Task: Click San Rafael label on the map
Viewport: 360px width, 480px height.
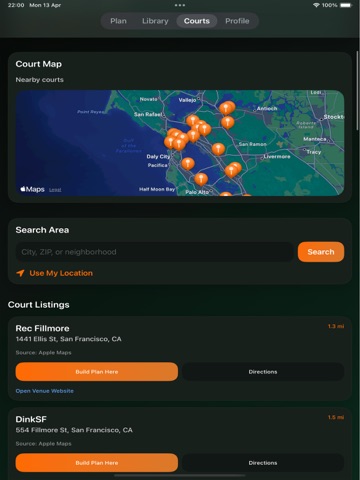Action: (x=148, y=114)
